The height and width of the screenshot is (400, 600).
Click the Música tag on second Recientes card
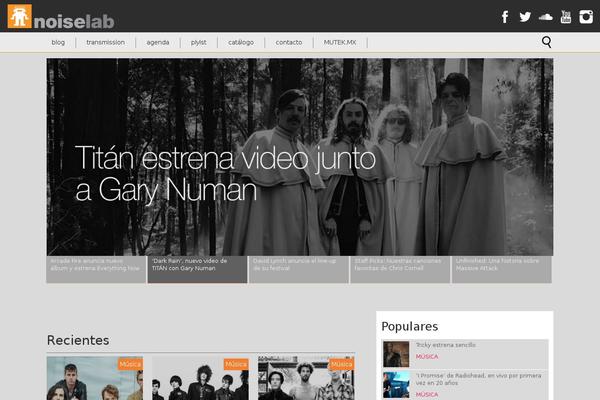[236, 364]
